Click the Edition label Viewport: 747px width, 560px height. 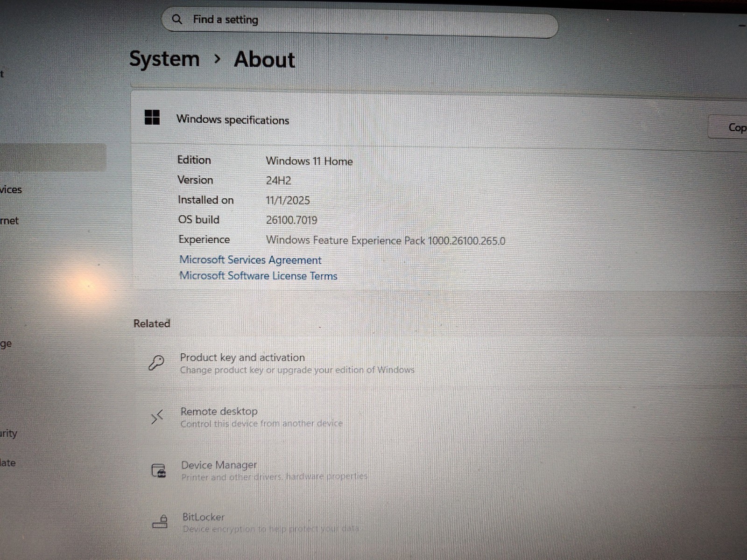[x=194, y=160]
